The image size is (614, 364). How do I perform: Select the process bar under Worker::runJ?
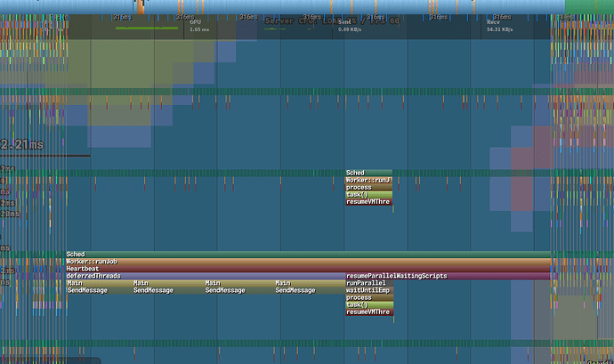tap(368, 188)
